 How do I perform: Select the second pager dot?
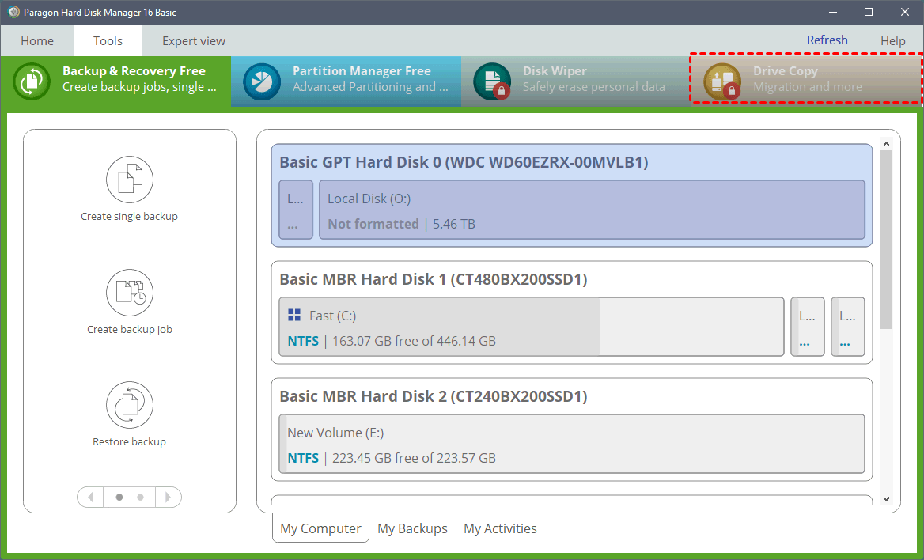tap(140, 497)
